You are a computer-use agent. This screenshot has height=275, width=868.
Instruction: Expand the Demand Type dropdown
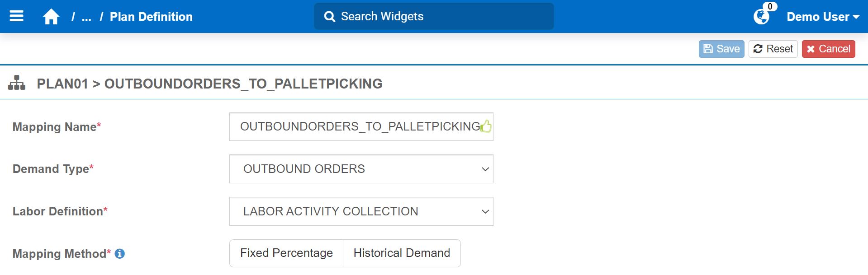[361, 169]
